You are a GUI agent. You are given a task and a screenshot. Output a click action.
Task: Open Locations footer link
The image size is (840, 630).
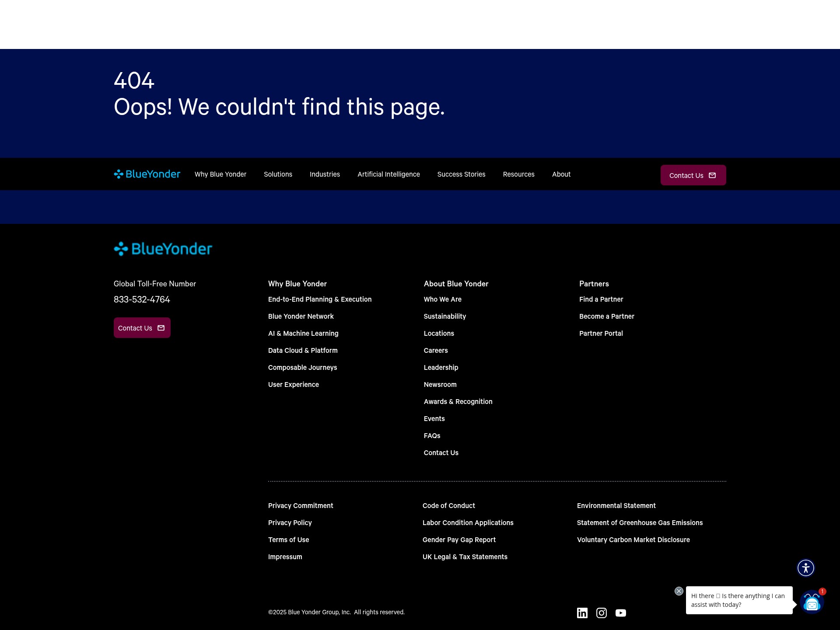click(439, 333)
